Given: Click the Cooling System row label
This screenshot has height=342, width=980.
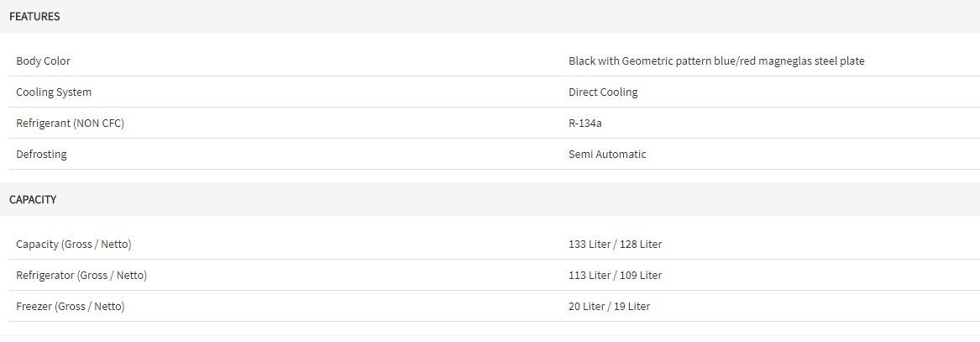Looking at the screenshot, I should [x=54, y=92].
